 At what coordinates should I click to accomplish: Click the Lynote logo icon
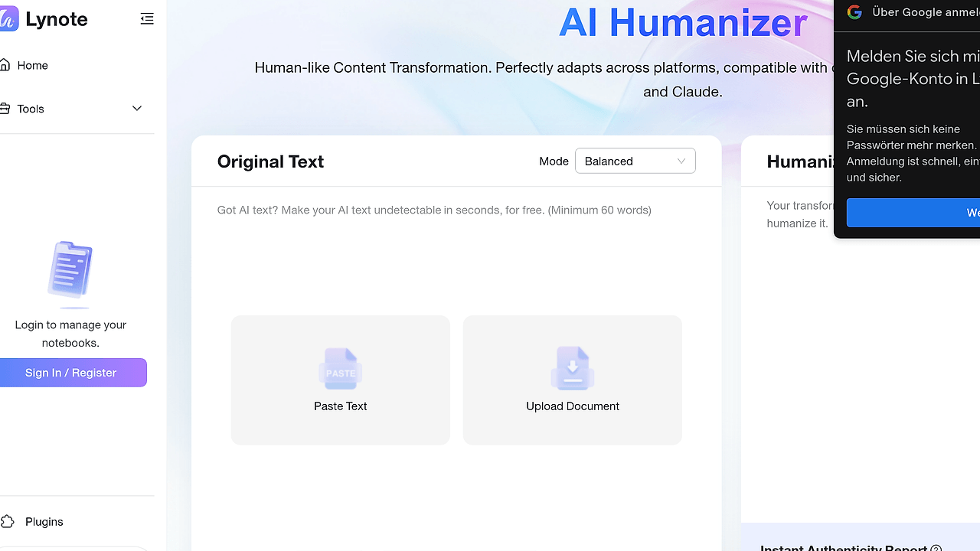(x=8, y=19)
